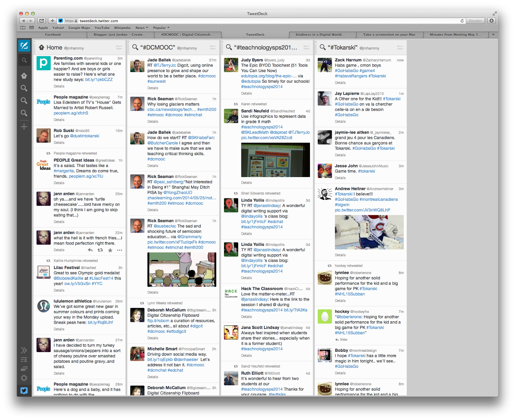Open the stacked-cards icon in sidebar
Screen dimensions: 515x420
pyautogui.click(x=24, y=369)
